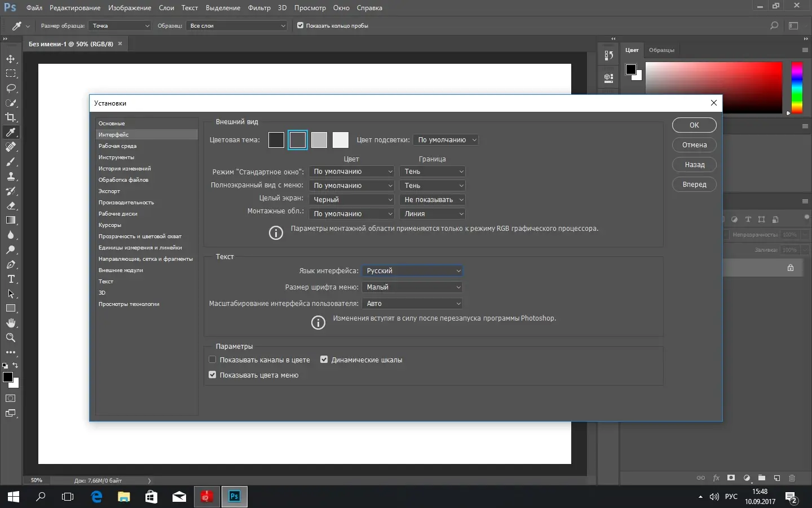Open the 'Окно' menu

[x=341, y=8]
